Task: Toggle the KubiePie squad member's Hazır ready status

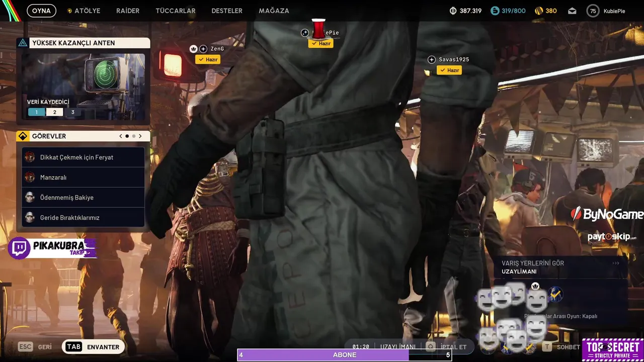Action: point(321,44)
